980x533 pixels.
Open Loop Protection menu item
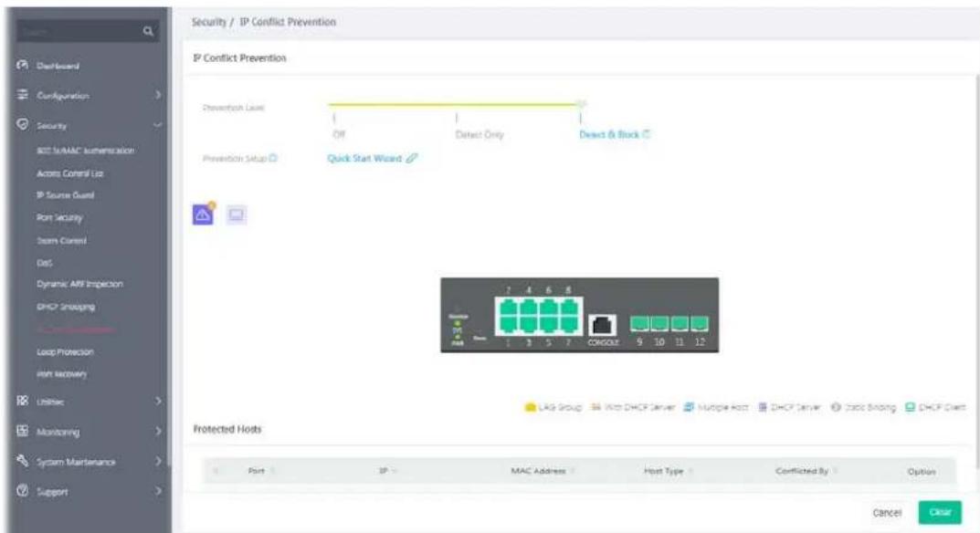point(65,351)
